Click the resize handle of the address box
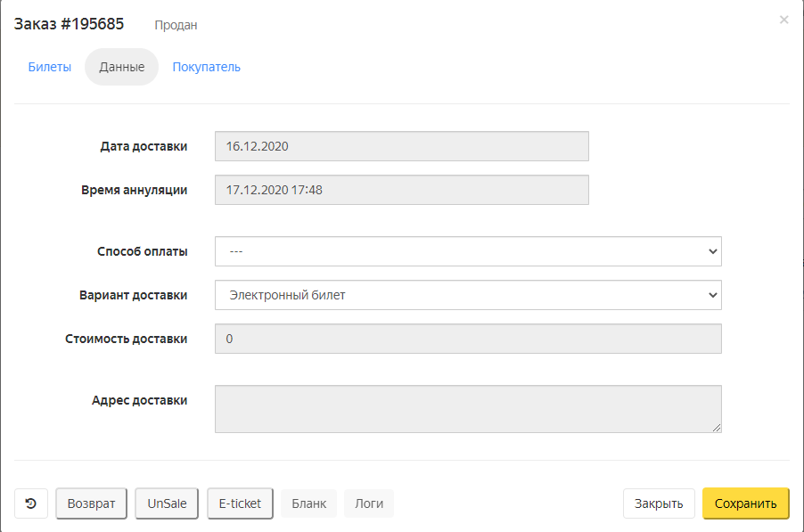804x532 pixels. pyautogui.click(x=717, y=428)
